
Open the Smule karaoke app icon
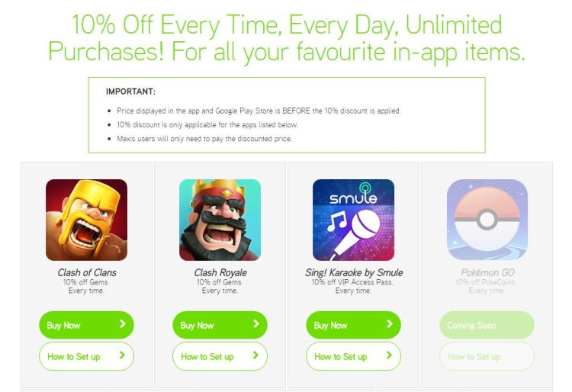pyautogui.click(x=353, y=220)
